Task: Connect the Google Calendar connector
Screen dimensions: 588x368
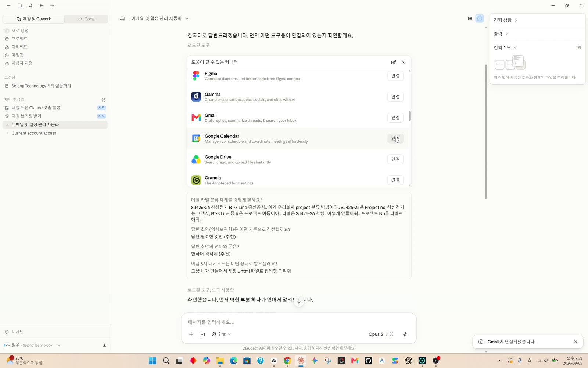Action: [x=395, y=138]
